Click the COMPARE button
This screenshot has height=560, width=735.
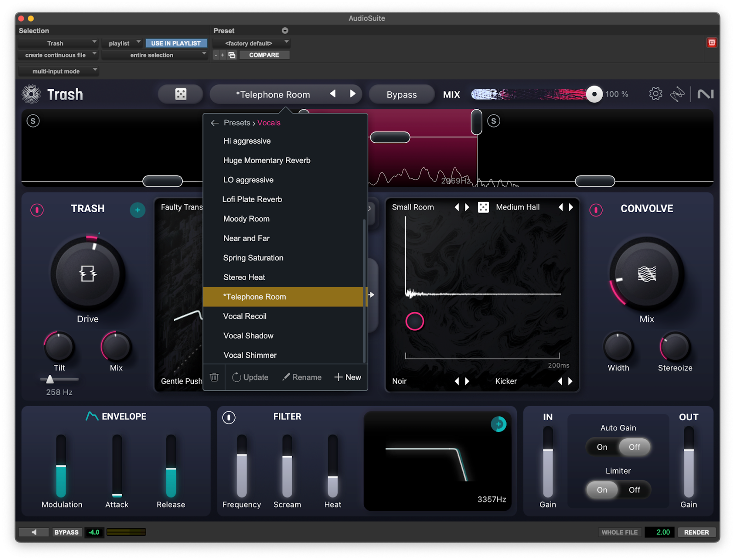[264, 55]
